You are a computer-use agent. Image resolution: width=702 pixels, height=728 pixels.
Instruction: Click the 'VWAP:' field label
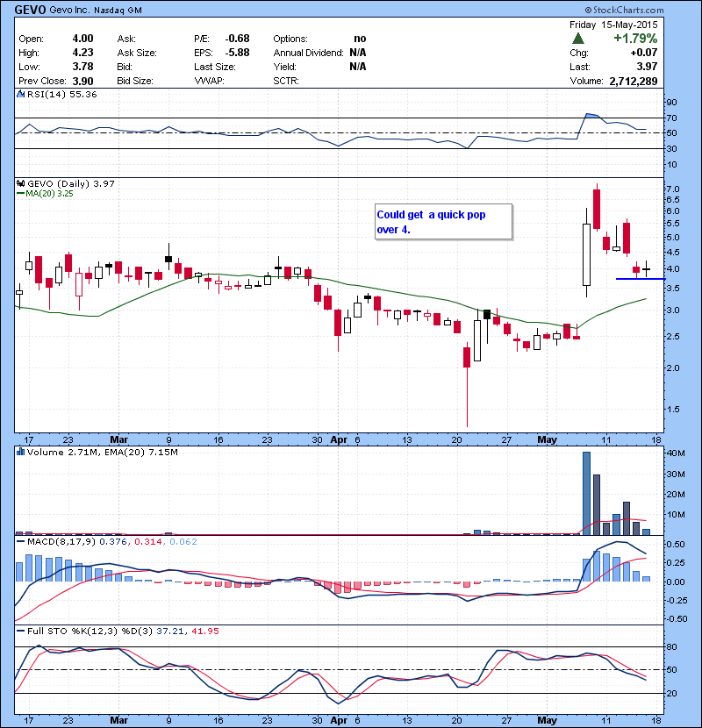pyautogui.click(x=209, y=81)
